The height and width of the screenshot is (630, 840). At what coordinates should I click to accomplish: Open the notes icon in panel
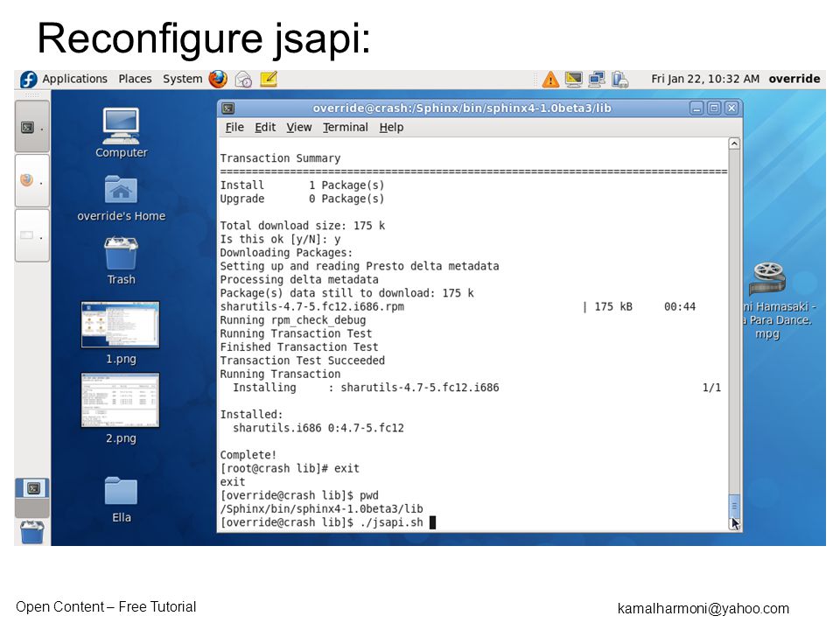(x=269, y=80)
